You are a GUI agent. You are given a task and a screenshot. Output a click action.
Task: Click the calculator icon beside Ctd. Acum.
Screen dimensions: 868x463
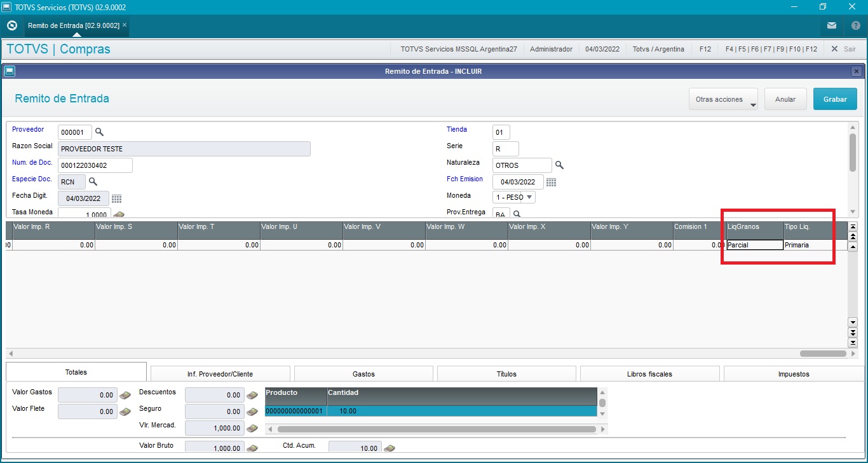tap(390, 448)
